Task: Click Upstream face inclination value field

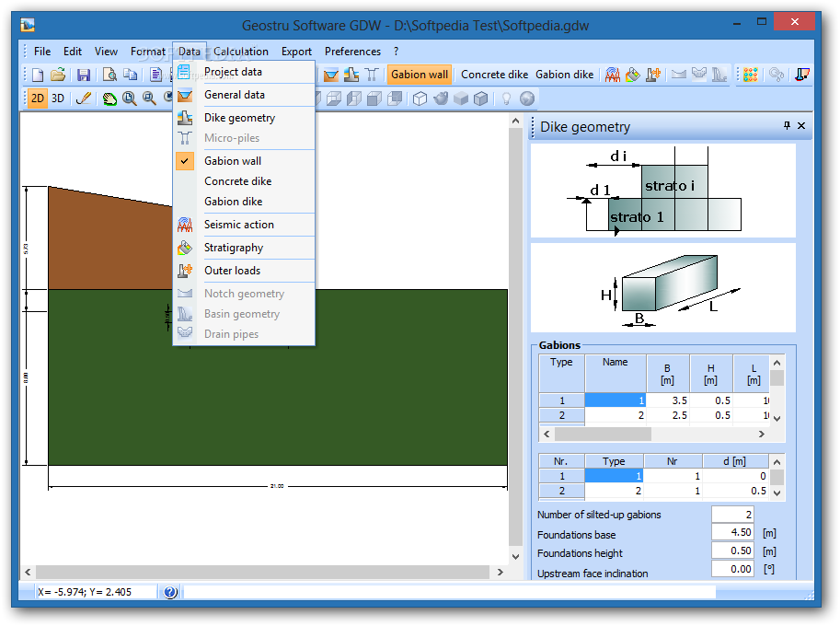Action: [x=732, y=569]
